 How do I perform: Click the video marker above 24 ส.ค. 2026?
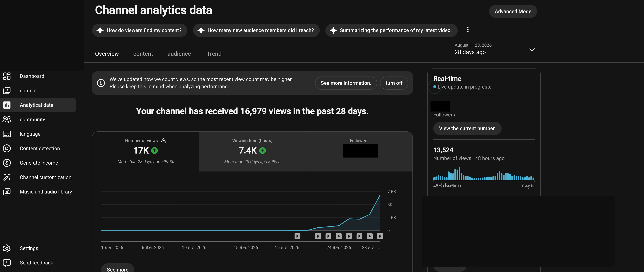click(x=339, y=236)
